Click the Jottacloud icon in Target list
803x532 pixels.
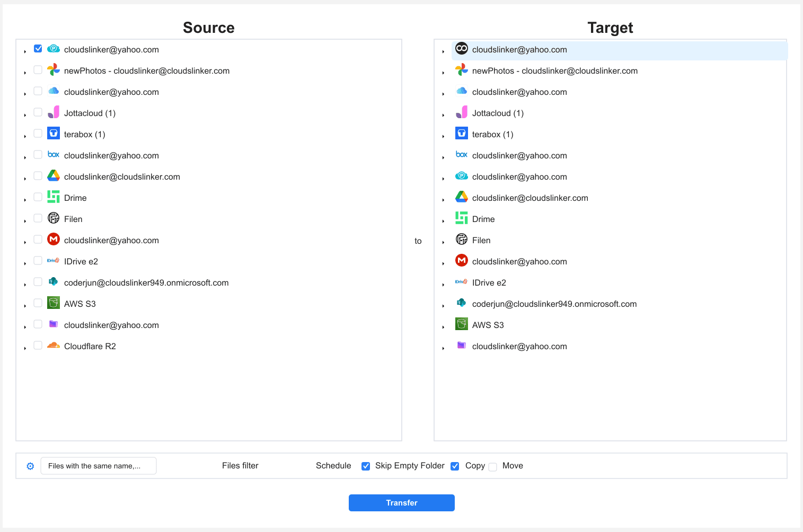[x=462, y=112]
